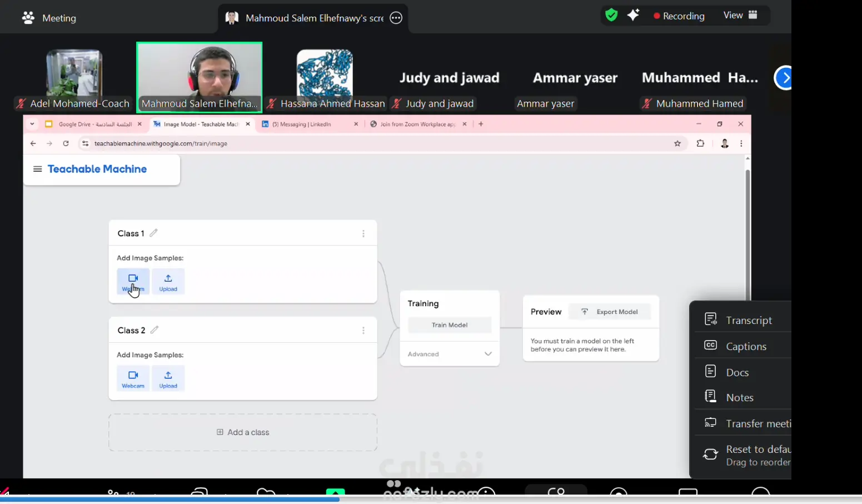Close the Image Model - Teachable Machine tab
Viewport: 862px width, 504px height.
point(248,124)
